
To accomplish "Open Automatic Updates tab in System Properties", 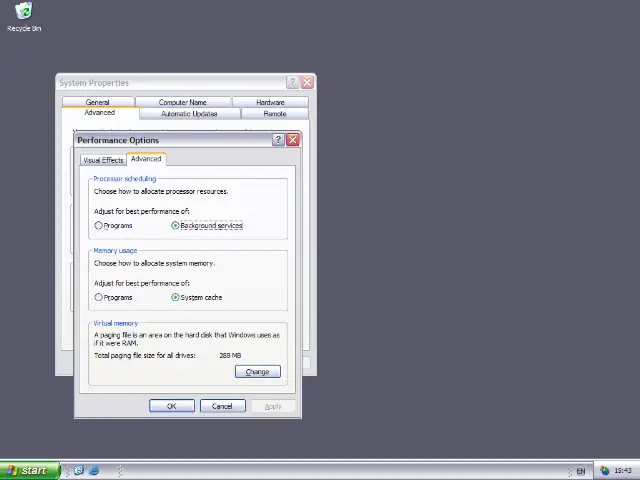I will (189, 114).
